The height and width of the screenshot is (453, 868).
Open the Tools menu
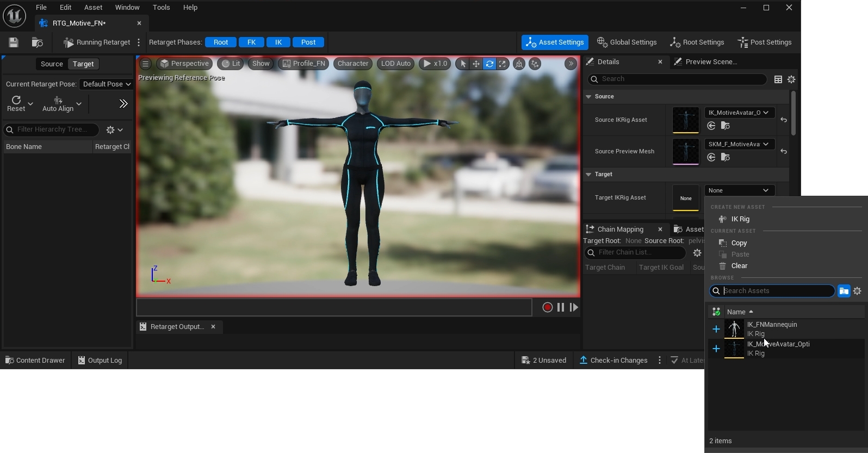tap(161, 8)
